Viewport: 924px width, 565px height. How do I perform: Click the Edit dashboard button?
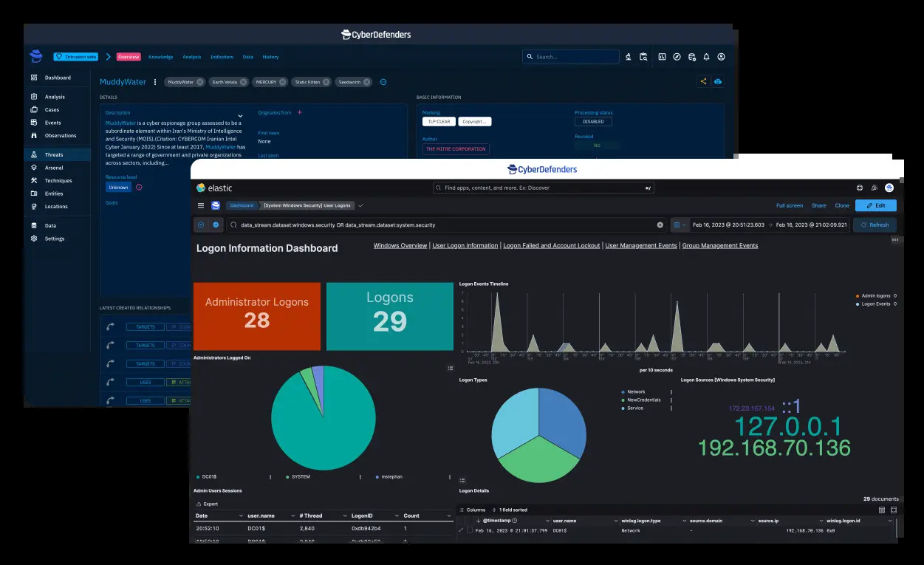click(876, 205)
